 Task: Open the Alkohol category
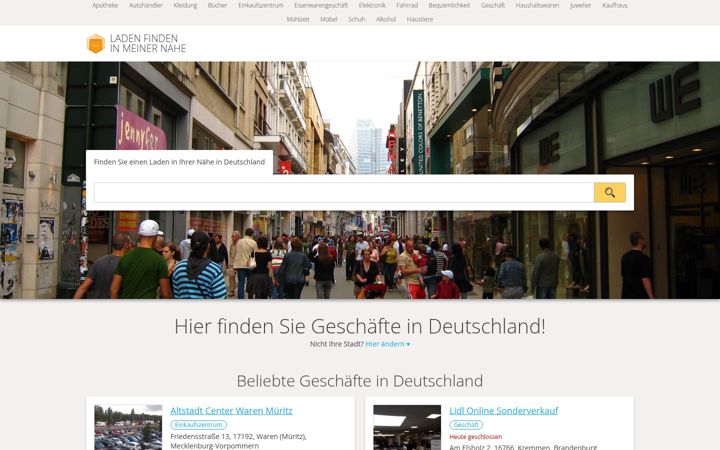[386, 19]
